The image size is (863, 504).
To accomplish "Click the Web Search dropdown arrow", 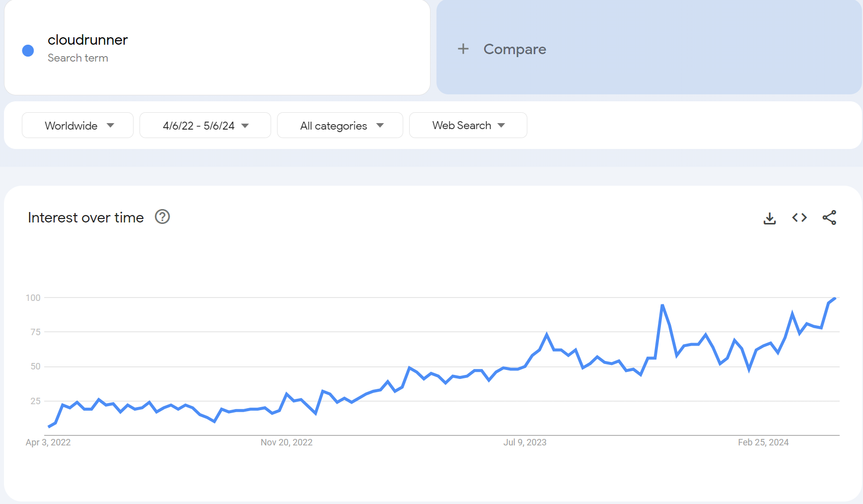I will click(x=502, y=126).
